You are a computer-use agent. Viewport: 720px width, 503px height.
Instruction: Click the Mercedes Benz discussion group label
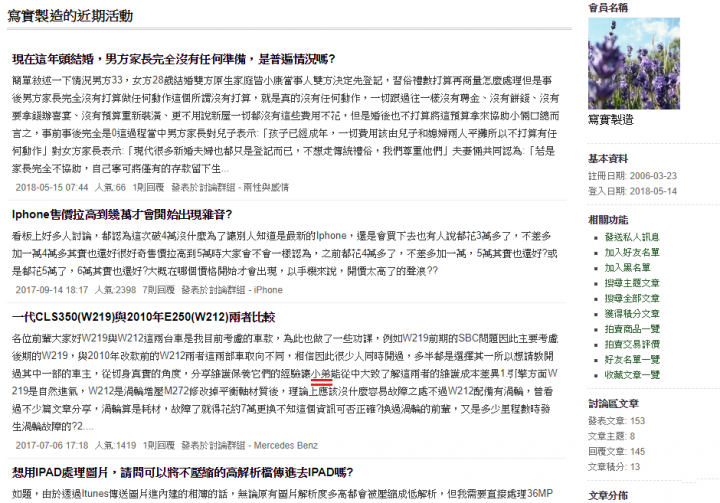(x=286, y=446)
